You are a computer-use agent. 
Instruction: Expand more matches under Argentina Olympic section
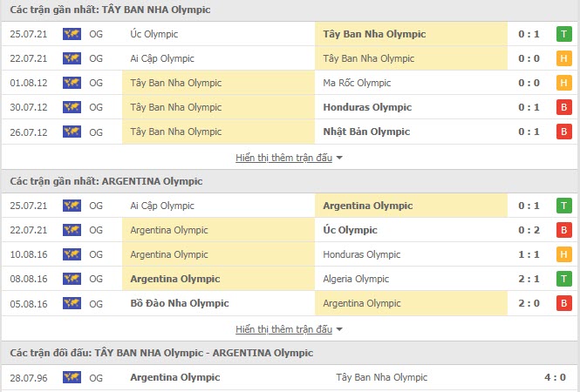click(289, 329)
